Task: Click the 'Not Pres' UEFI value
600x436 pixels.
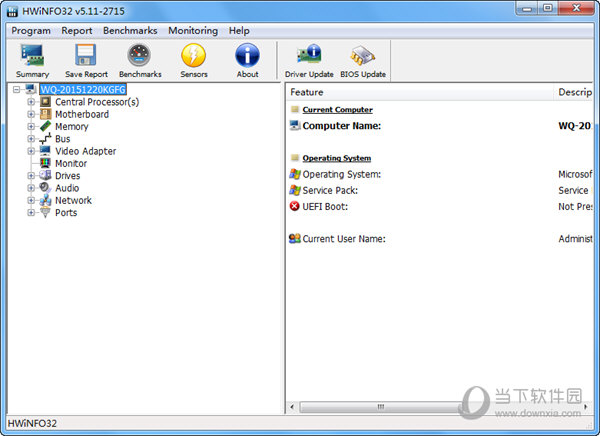Action: [x=575, y=206]
